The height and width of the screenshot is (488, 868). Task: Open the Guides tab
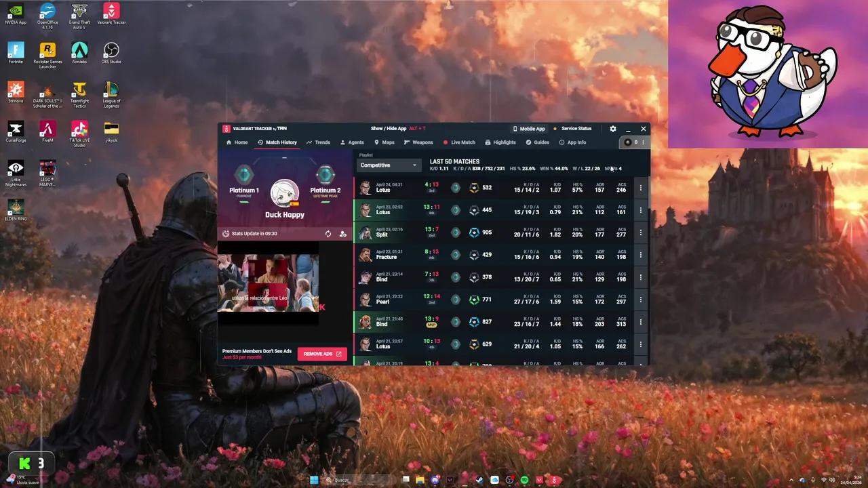tap(537, 142)
